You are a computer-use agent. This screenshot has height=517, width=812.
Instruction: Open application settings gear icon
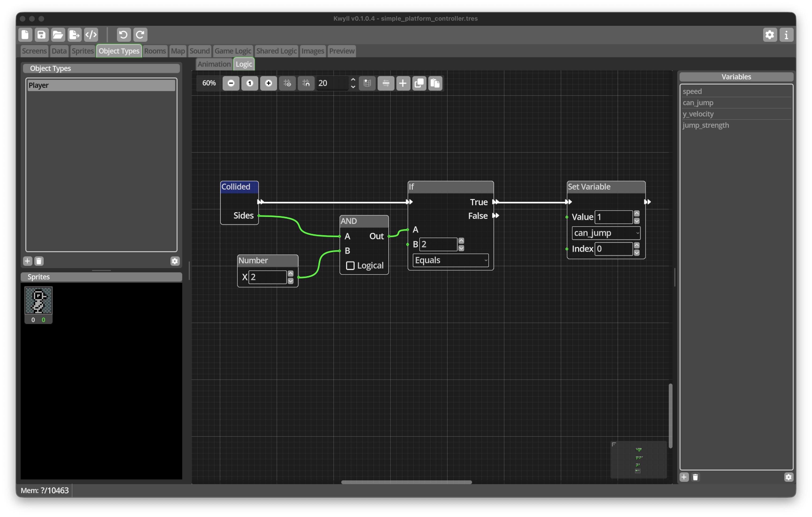point(769,35)
